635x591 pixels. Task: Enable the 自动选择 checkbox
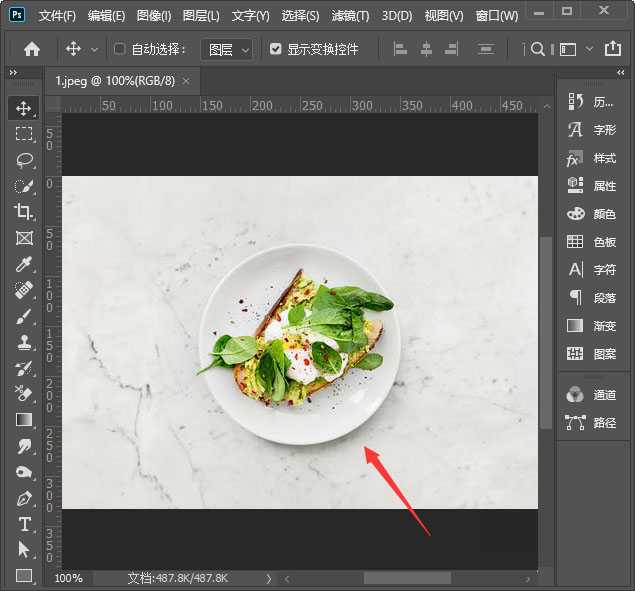tap(120, 49)
